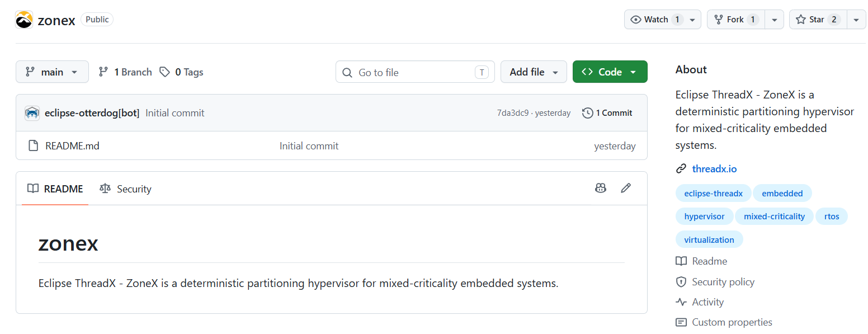The image size is (868, 334).
Task: Click the README.md file icon
Action: pyautogui.click(x=34, y=146)
